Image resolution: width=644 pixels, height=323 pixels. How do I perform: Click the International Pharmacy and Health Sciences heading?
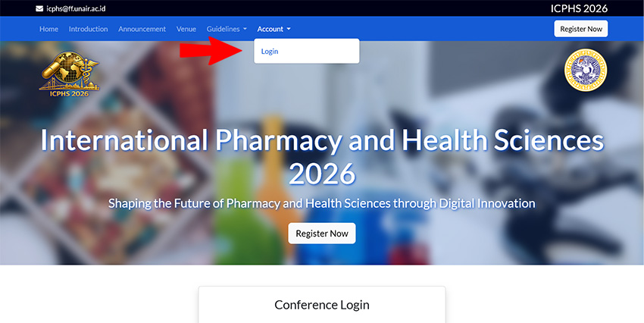point(323,156)
